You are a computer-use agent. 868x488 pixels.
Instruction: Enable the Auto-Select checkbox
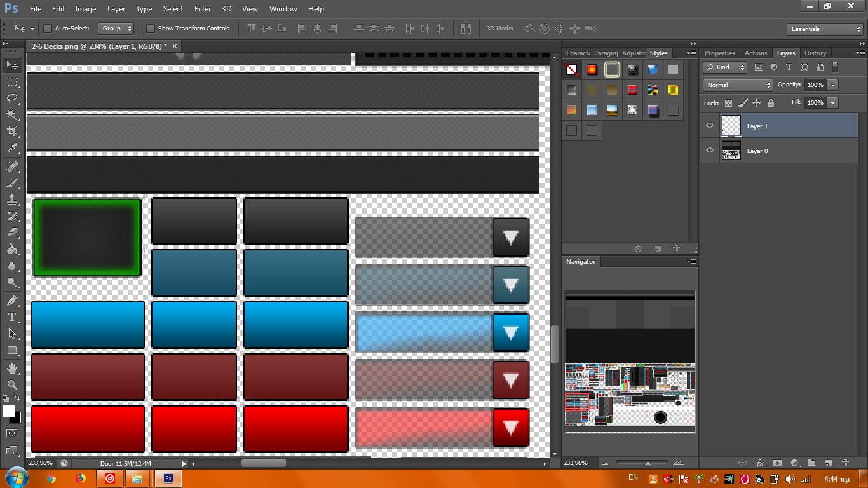[48, 29]
